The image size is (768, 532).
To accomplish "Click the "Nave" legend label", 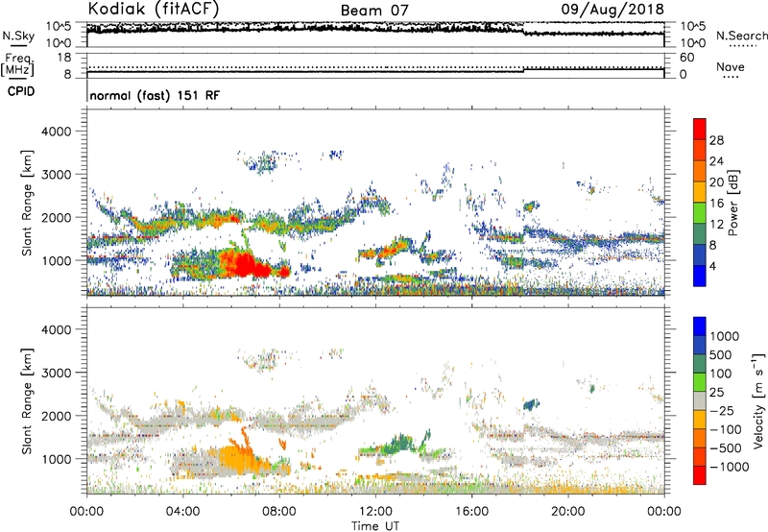I will tap(731, 67).
